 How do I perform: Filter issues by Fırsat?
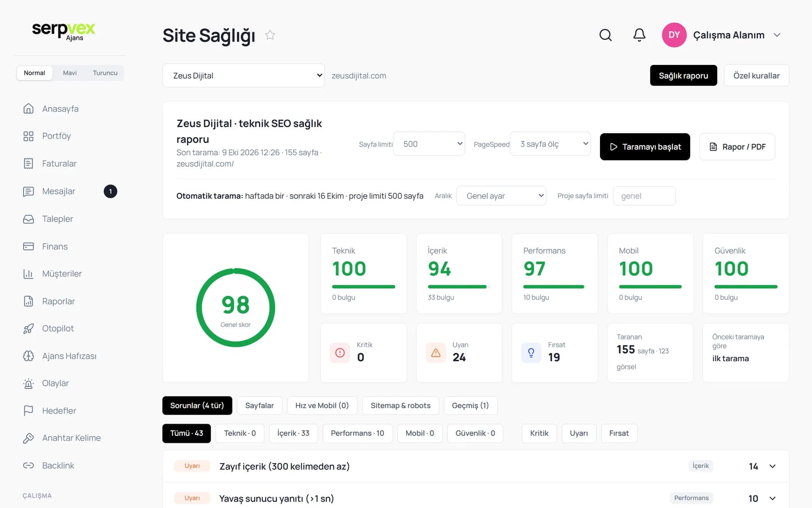(x=619, y=433)
